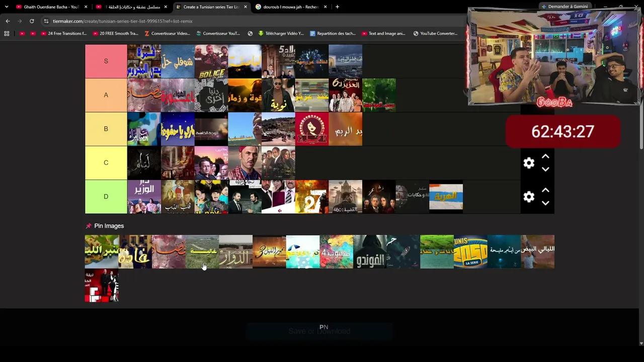
Task: Move tier C row up
Action: (545, 157)
